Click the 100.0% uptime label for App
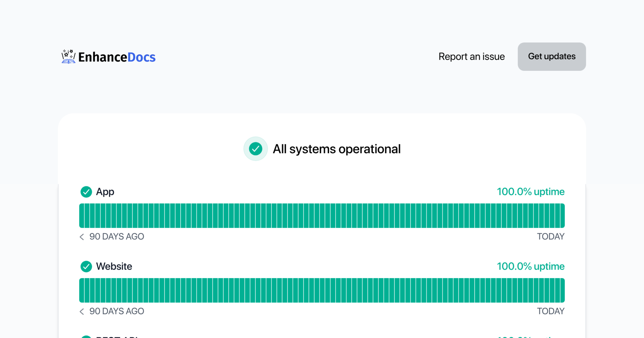This screenshot has width=644, height=338. click(x=530, y=192)
